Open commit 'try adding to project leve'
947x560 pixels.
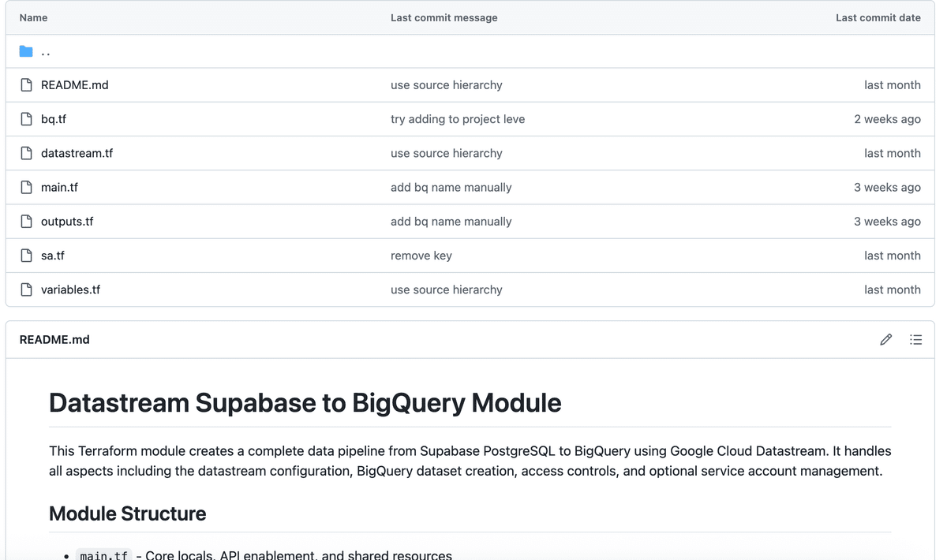(458, 119)
